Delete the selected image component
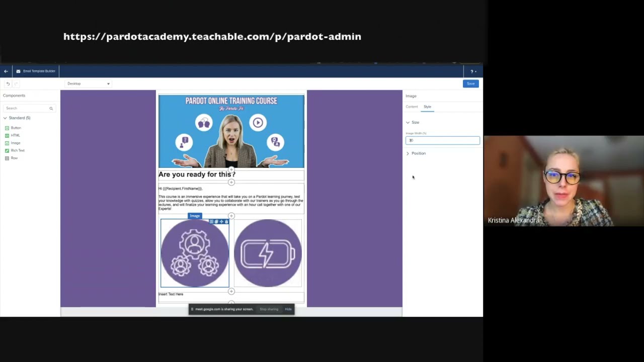Image resolution: width=644 pixels, height=362 pixels. [x=226, y=222]
